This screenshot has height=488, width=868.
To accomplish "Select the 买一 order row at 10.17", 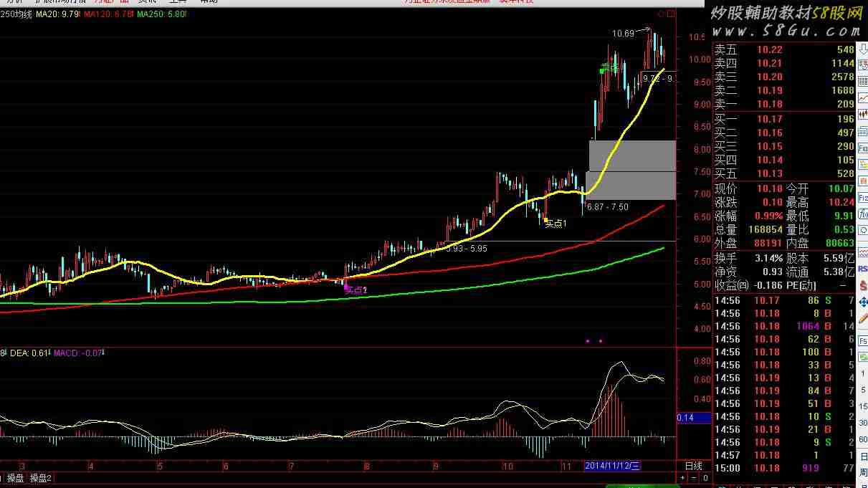I will (x=785, y=120).
